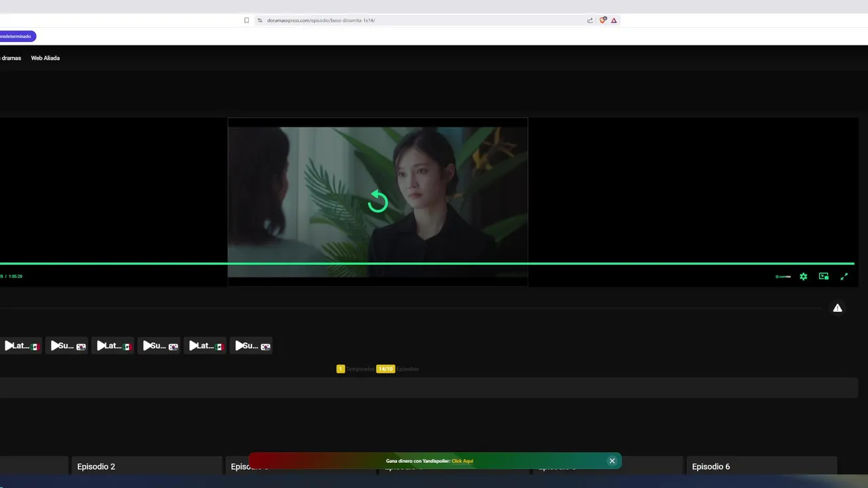Click the yellow '1' seasons badge

(x=340, y=369)
